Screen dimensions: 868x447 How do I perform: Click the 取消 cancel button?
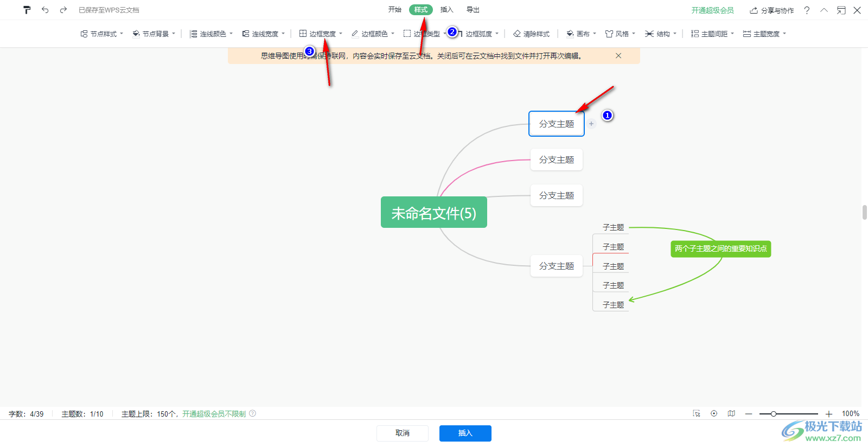click(403, 433)
